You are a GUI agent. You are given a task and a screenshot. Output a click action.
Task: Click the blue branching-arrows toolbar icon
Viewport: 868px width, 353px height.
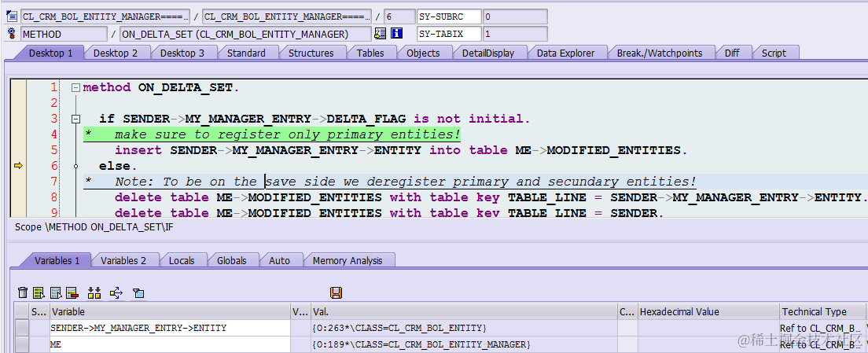pos(116,292)
